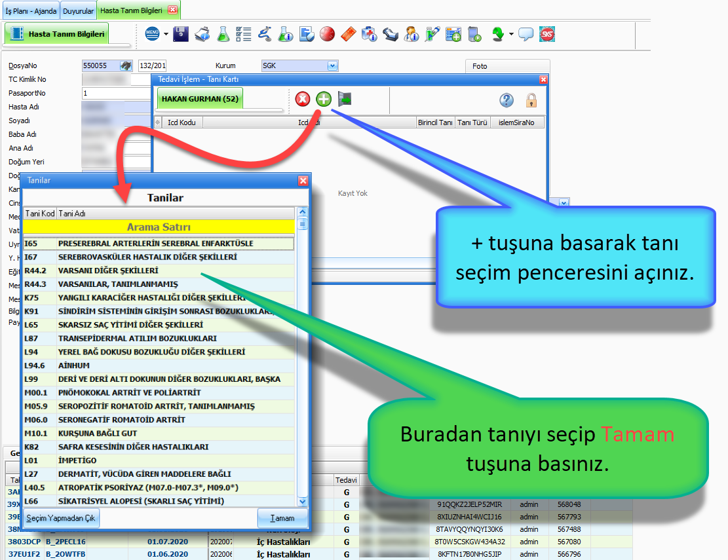Open the blue MENU icon in the toolbar
Image resolution: width=728 pixels, height=560 pixels.
pyautogui.click(x=152, y=34)
